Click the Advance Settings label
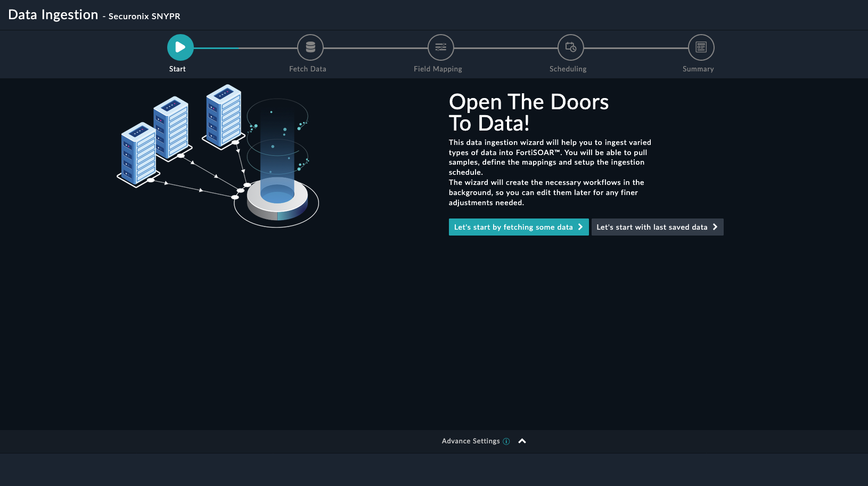This screenshot has height=486, width=868. 470,441
